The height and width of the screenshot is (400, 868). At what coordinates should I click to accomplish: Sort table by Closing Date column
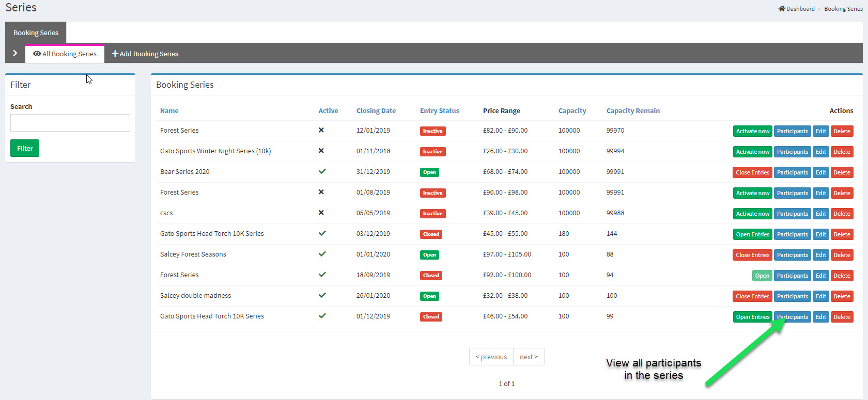[x=376, y=110]
